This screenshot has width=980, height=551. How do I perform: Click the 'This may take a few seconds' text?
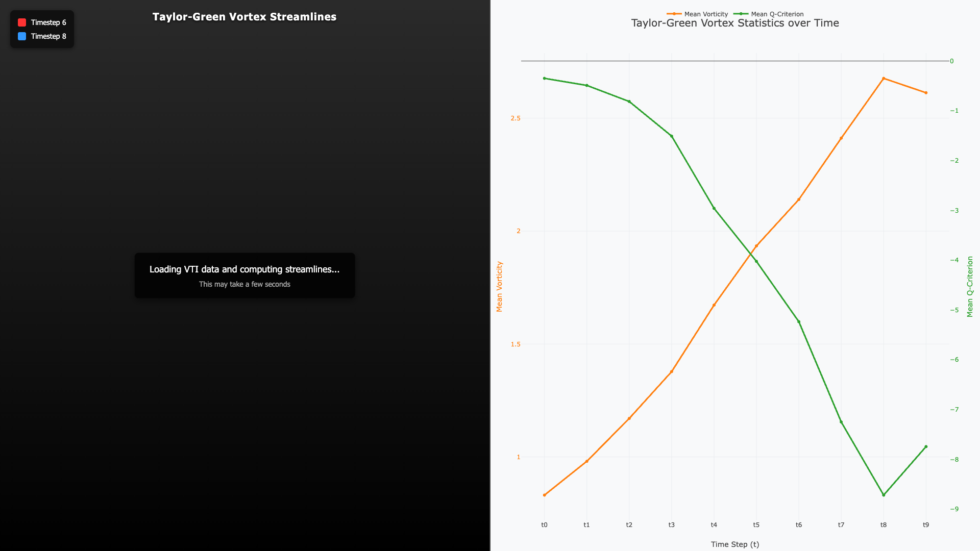(244, 284)
